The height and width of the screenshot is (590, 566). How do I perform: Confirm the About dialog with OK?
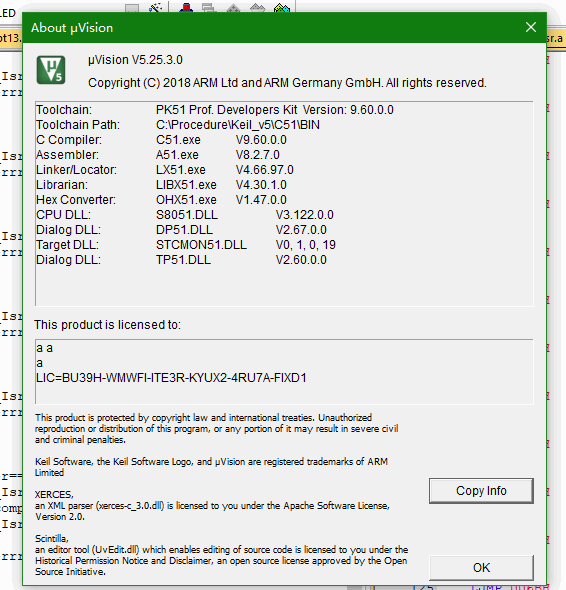point(481,567)
